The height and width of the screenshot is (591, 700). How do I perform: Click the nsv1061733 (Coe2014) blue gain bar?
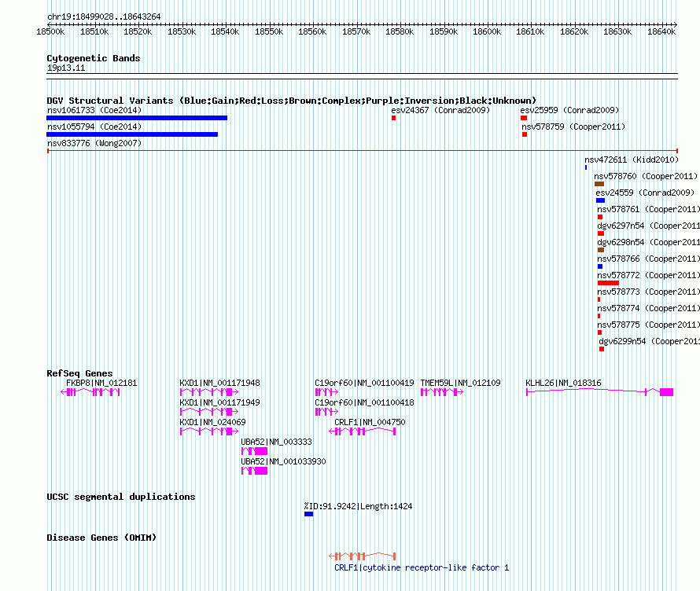[137, 118]
